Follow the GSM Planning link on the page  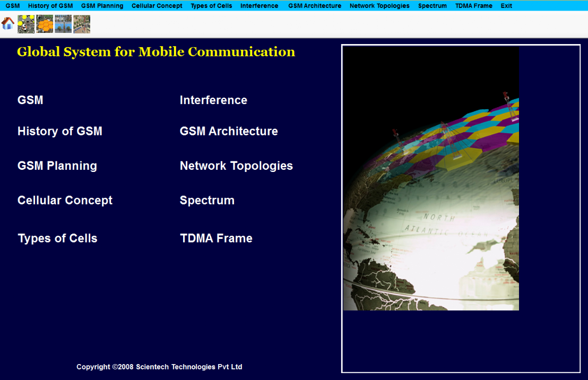coord(57,166)
